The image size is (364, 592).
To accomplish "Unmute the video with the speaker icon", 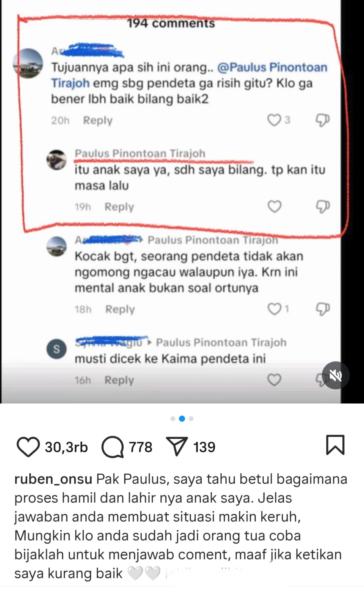I will pyautogui.click(x=336, y=376).
